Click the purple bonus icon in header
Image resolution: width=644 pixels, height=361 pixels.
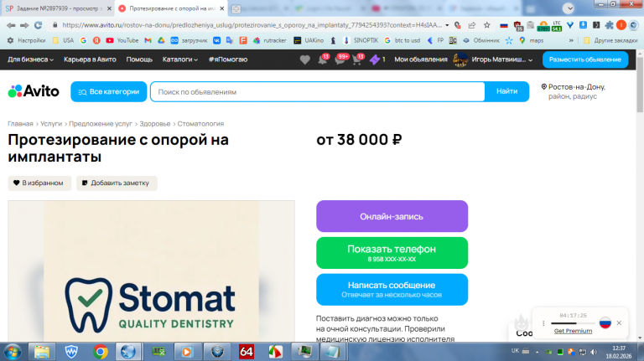click(375, 60)
